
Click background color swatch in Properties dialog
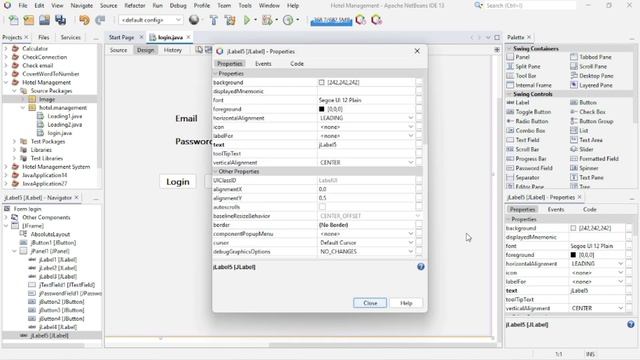pos(322,82)
